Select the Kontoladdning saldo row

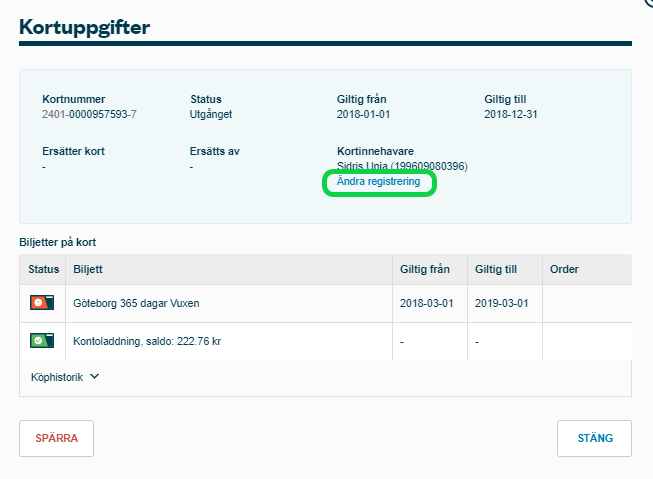[147, 342]
